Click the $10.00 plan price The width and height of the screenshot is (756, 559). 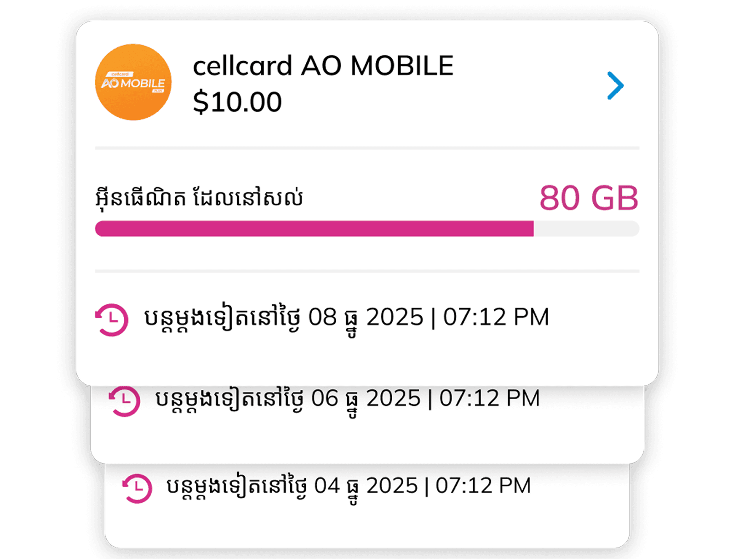(x=237, y=102)
